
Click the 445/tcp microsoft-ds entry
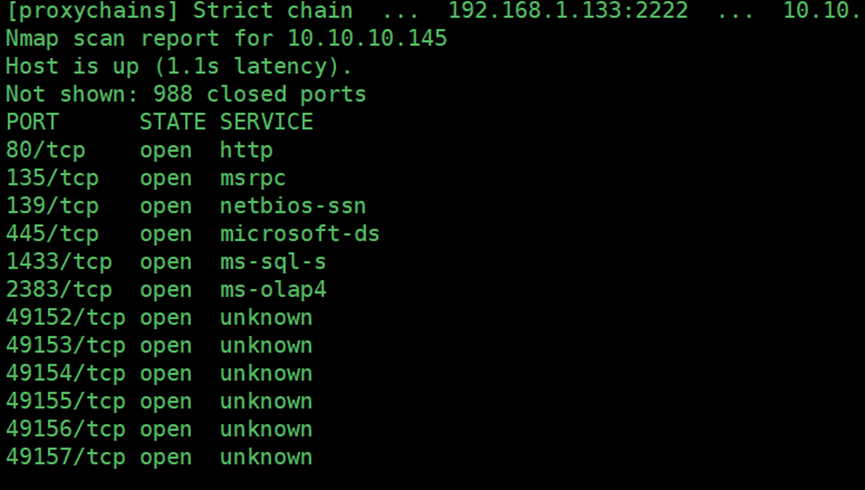coord(193,233)
